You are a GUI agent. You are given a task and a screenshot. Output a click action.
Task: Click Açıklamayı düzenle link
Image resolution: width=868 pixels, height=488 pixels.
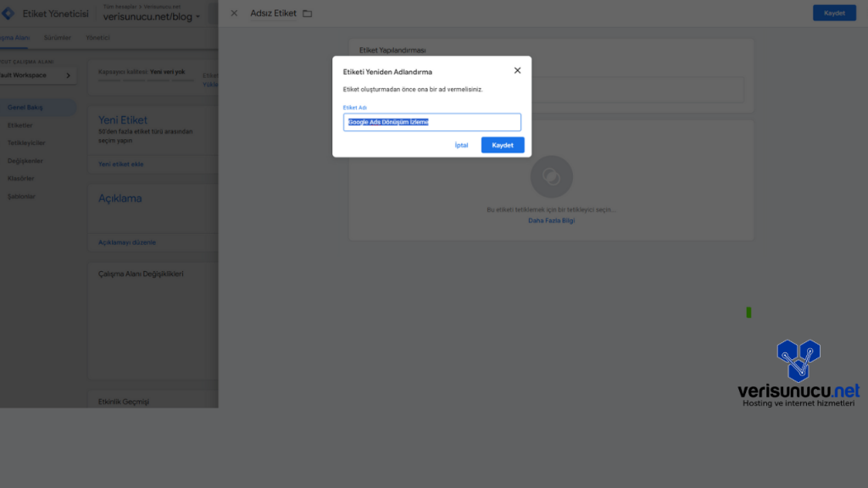tap(127, 242)
